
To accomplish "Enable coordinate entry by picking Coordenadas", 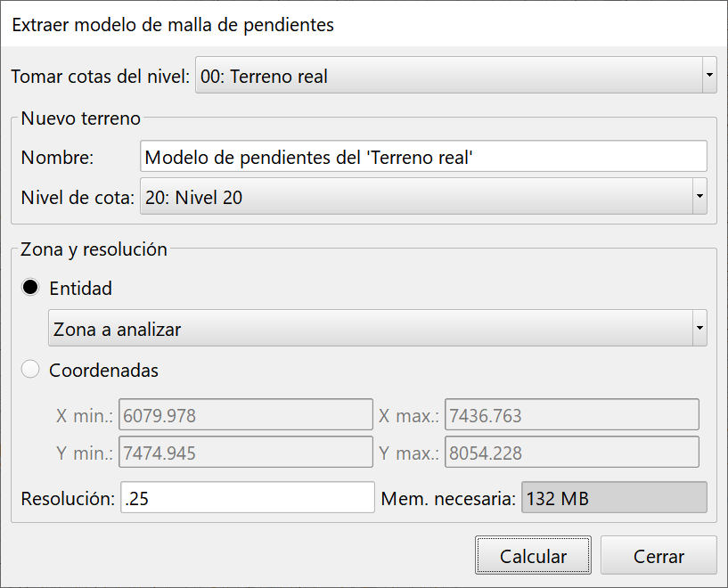I will (29, 370).
